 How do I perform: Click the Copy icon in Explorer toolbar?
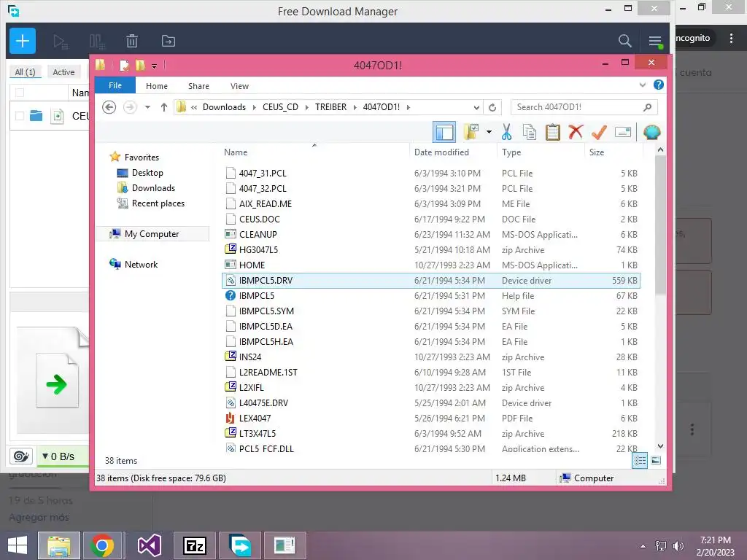tap(530, 132)
